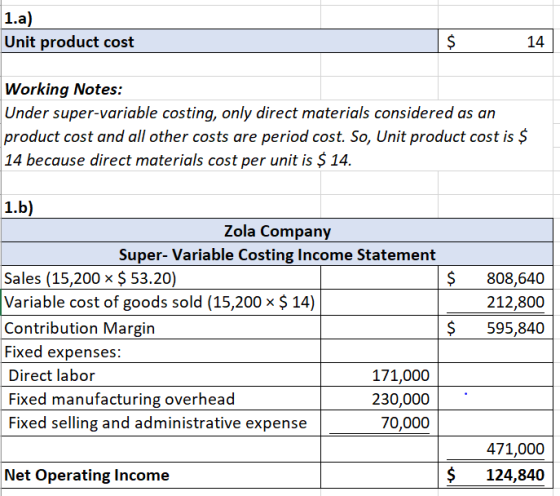Select the direct labor amount 171,000

pos(379,375)
